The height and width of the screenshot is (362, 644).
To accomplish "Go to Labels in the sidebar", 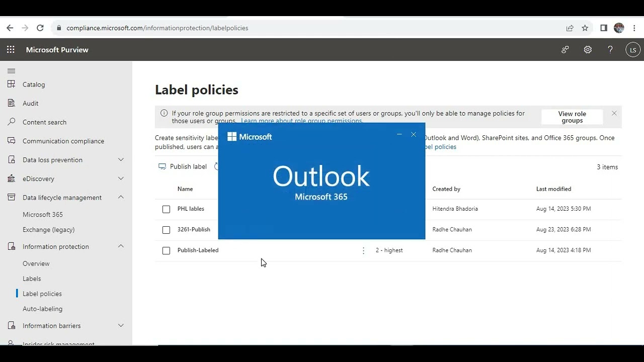I will tap(32, 279).
